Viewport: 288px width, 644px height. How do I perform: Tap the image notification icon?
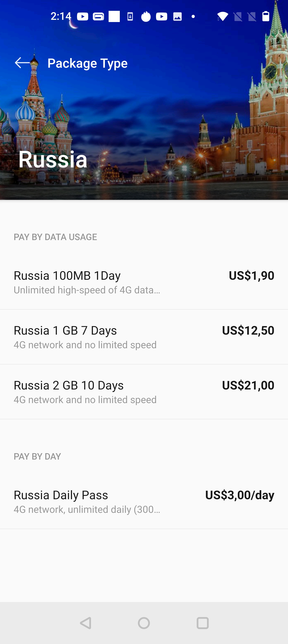click(177, 17)
